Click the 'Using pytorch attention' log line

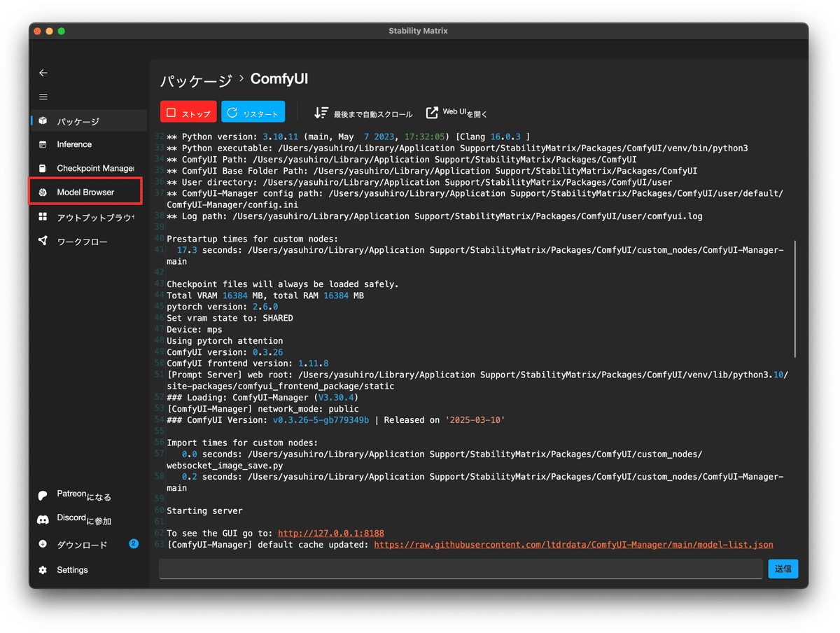click(x=225, y=340)
